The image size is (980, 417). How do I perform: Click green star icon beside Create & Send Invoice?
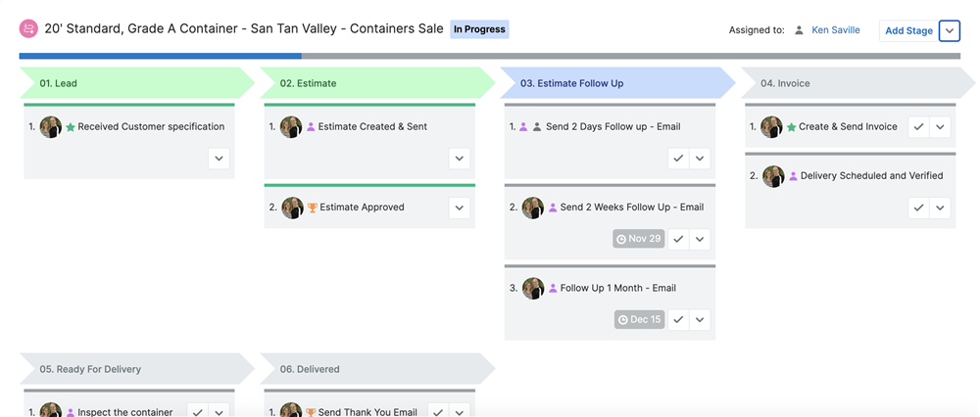(x=791, y=126)
